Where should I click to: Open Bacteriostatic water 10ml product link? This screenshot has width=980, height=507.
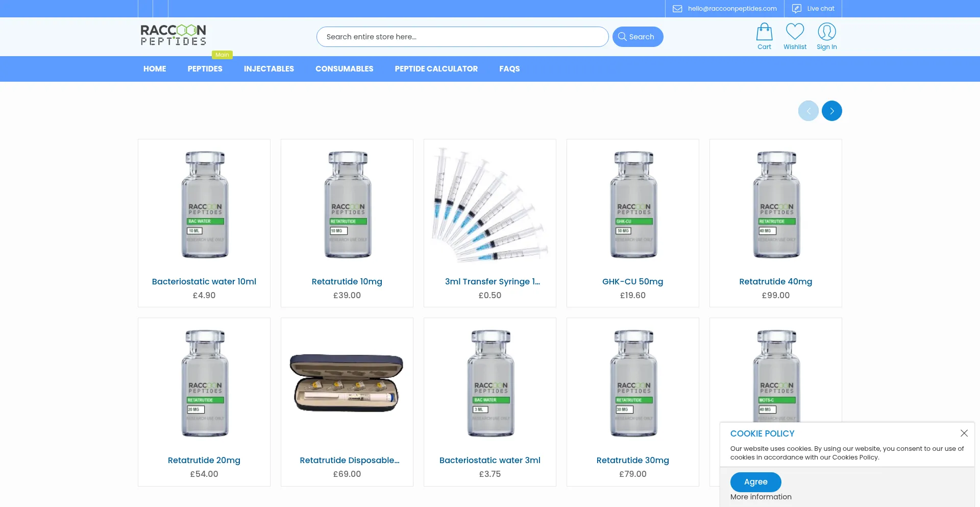pyautogui.click(x=204, y=281)
